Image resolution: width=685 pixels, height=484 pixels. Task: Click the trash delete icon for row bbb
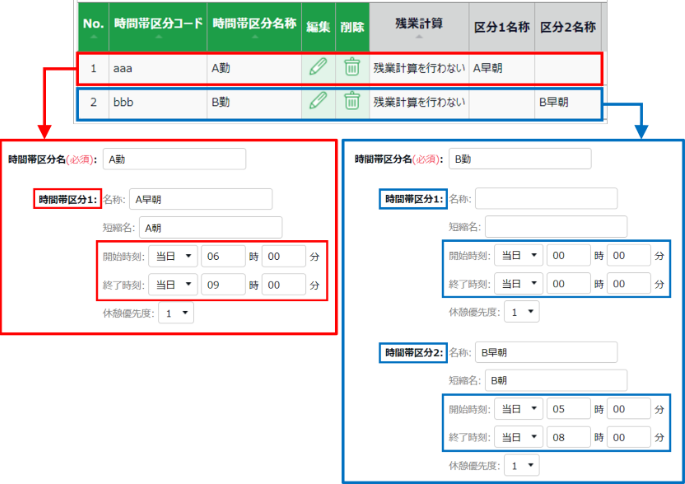(351, 100)
